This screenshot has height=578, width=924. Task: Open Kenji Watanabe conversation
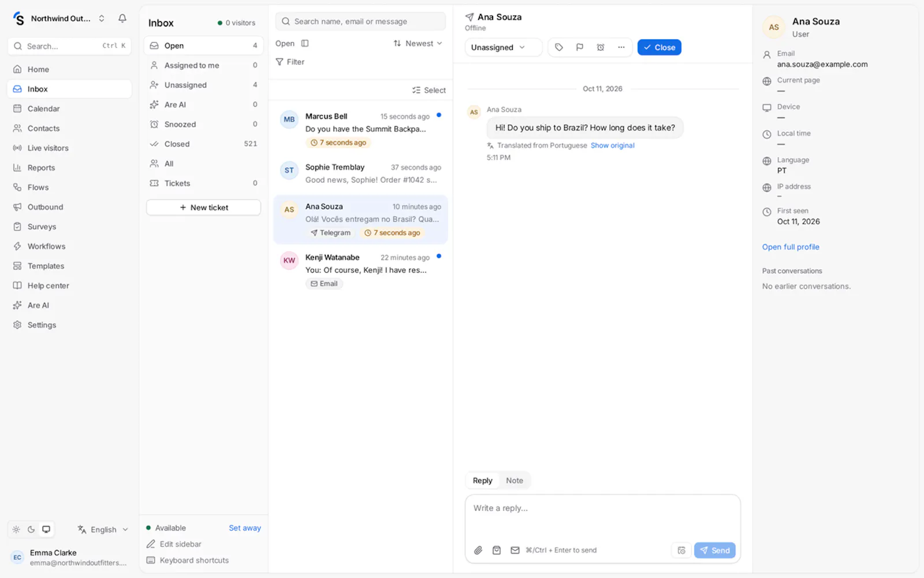360,271
